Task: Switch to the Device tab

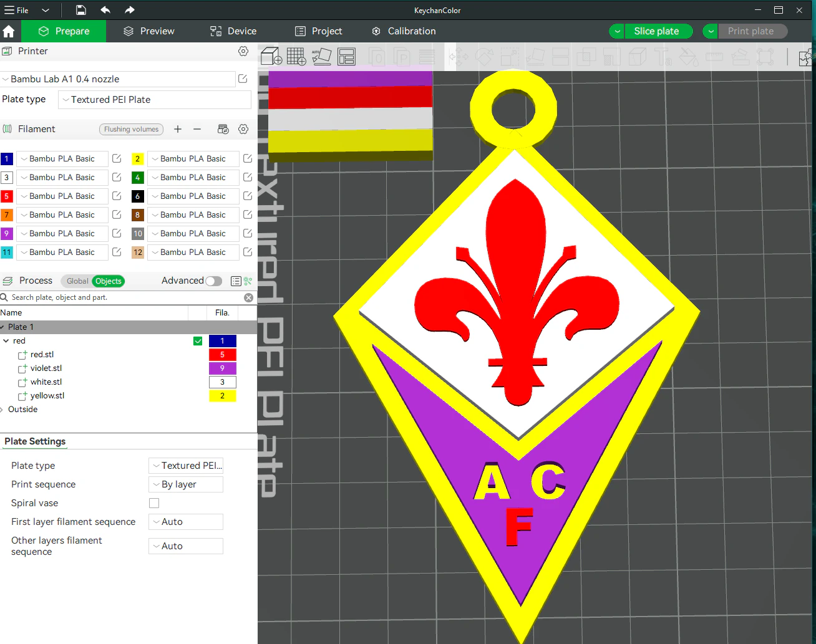Action: click(233, 31)
